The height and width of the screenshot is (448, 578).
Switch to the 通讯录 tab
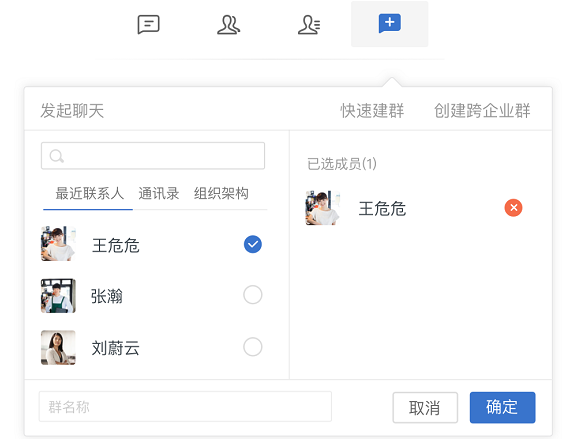point(159,193)
